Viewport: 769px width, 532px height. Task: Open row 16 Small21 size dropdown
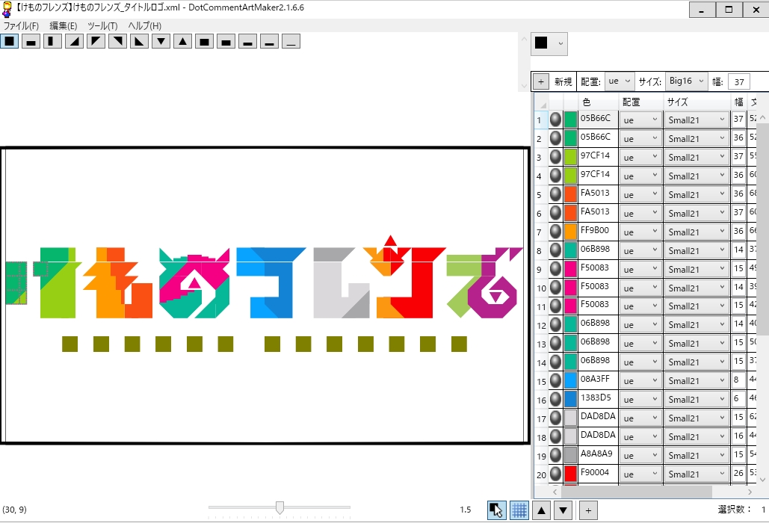tap(697, 399)
